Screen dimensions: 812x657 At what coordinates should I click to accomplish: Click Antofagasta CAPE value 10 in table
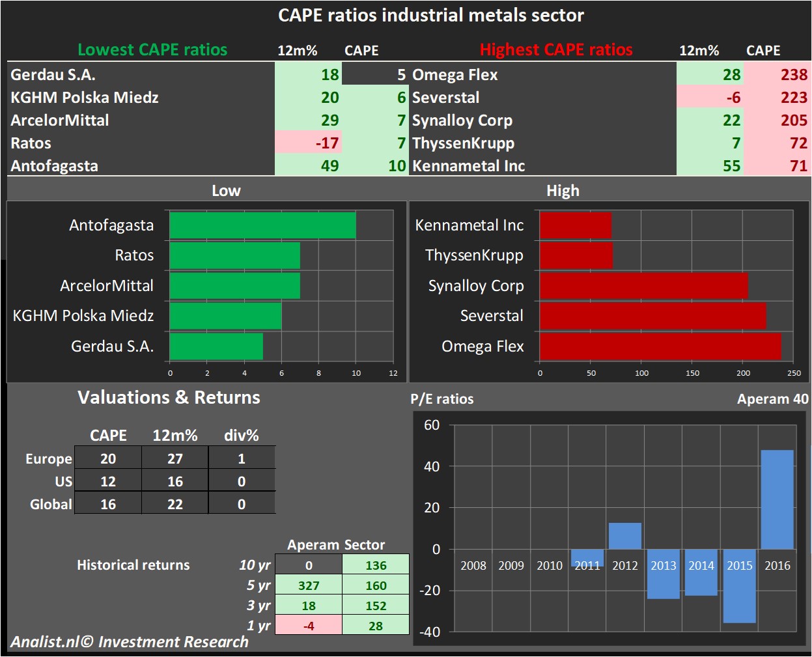(375, 166)
